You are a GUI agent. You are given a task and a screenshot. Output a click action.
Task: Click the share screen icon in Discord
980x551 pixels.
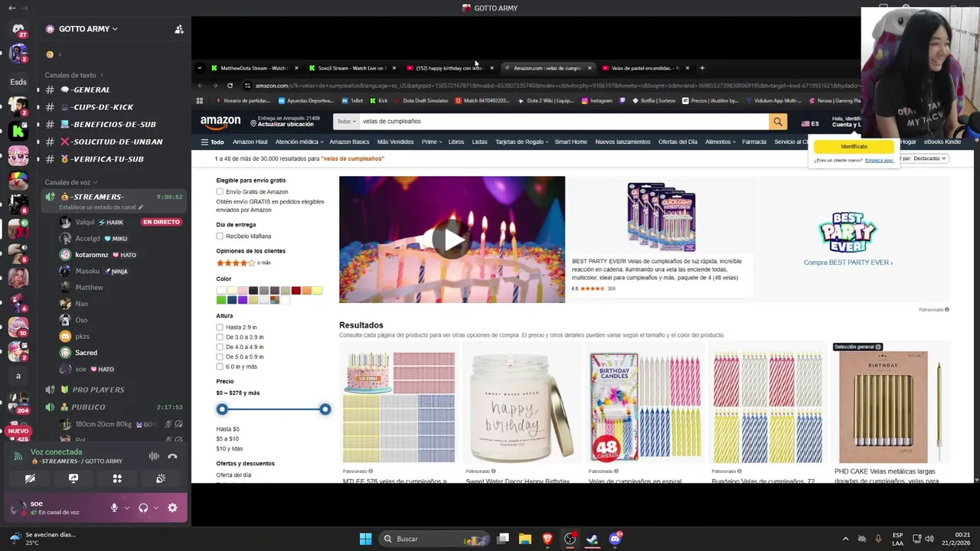(73, 478)
